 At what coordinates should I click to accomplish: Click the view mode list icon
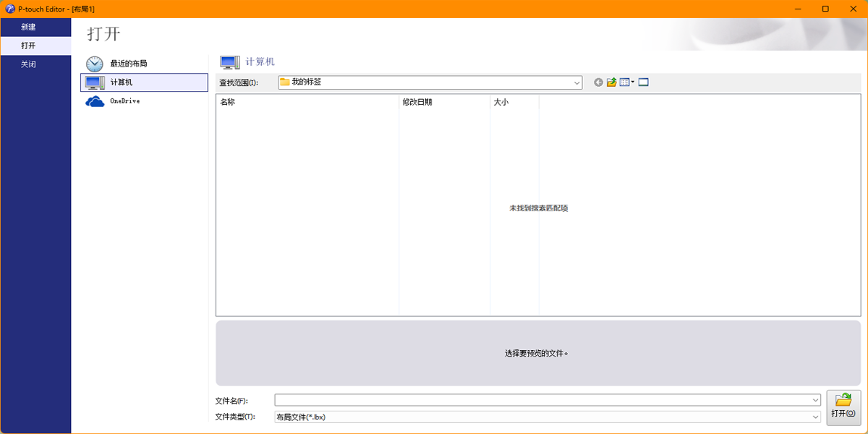click(x=624, y=82)
